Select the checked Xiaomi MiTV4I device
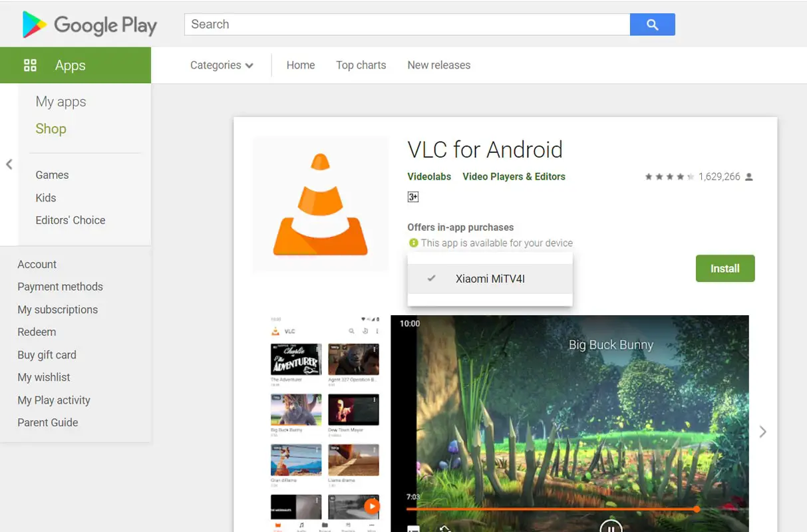Image resolution: width=807 pixels, height=532 pixels. coord(490,279)
